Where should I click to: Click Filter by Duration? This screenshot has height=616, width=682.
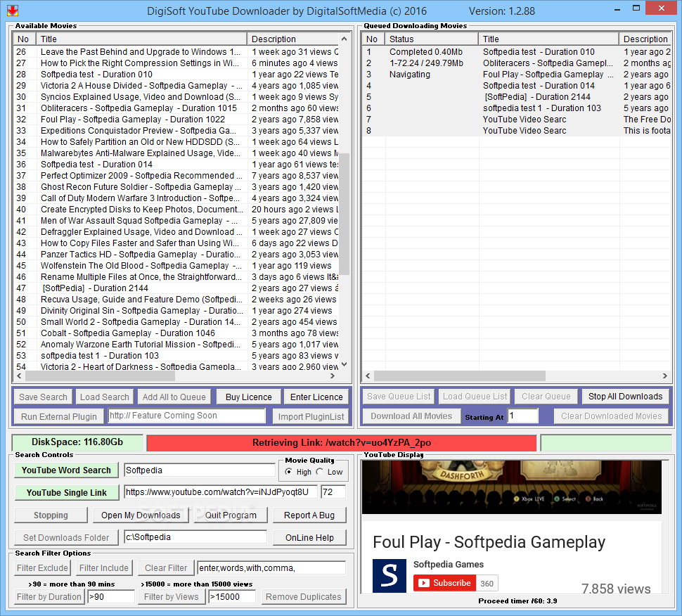point(49,596)
